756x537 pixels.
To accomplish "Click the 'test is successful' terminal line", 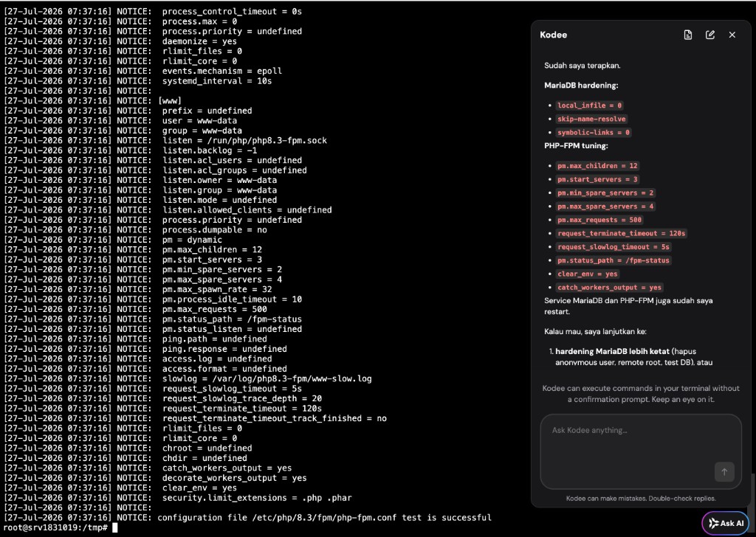I will click(x=247, y=518).
